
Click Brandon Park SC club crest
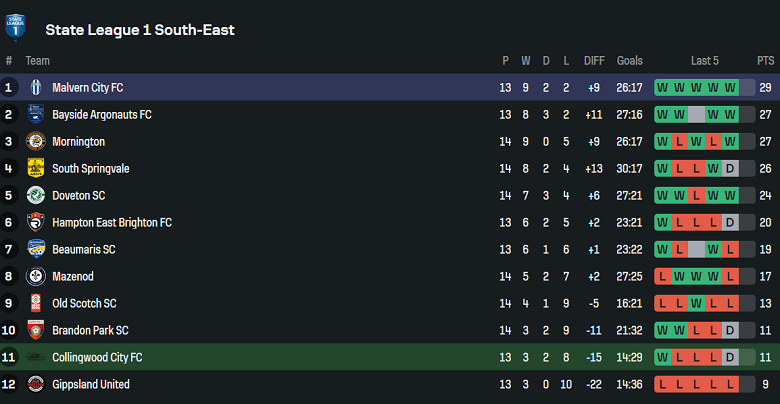click(x=36, y=331)
